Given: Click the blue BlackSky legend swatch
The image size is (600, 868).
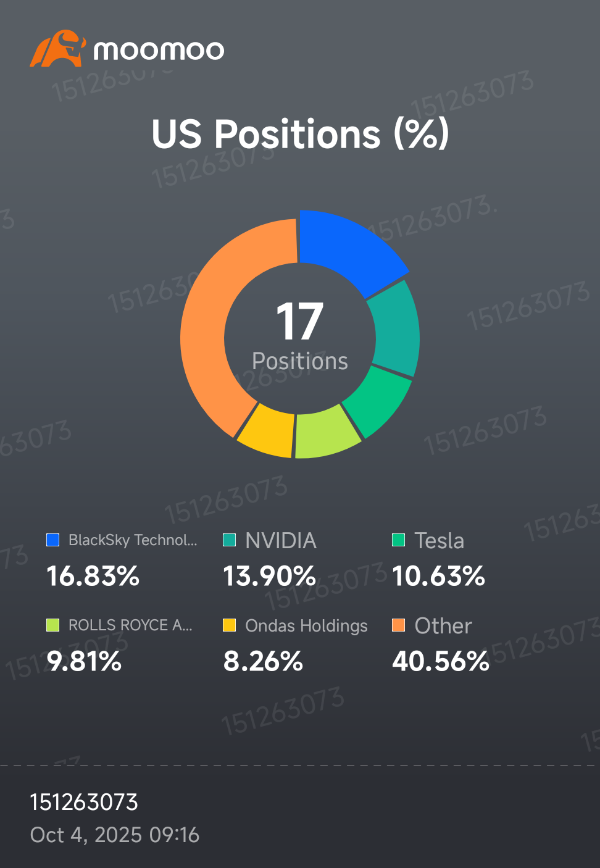Looking at the screenshot, I should point(53,540).
